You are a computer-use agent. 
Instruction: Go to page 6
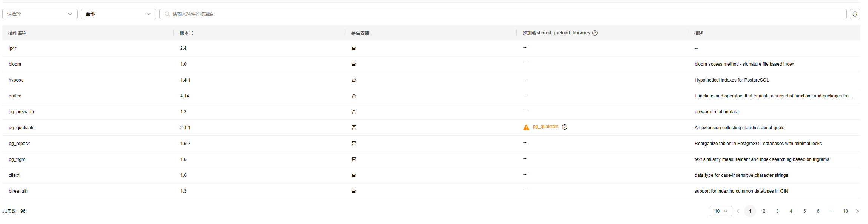click(x=818, y=211)
